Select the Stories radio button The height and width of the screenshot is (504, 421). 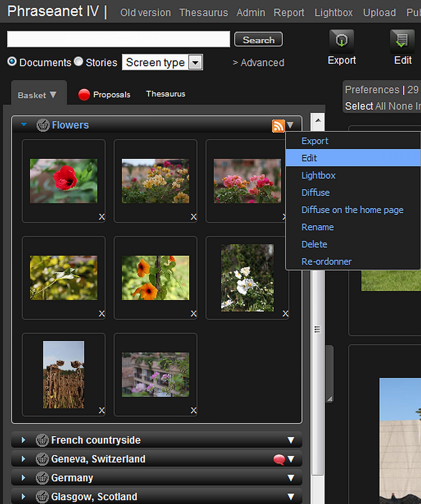[x=78, y=62]
